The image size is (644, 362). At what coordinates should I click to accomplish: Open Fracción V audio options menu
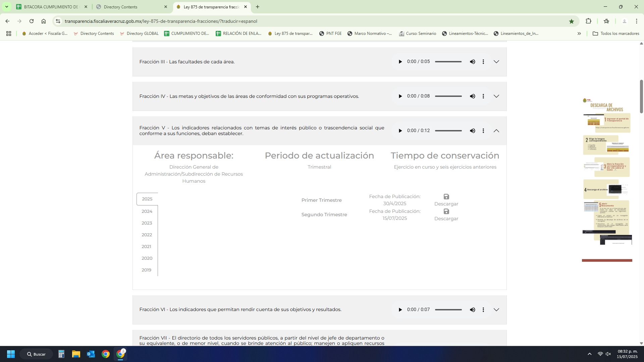(483, 131)
